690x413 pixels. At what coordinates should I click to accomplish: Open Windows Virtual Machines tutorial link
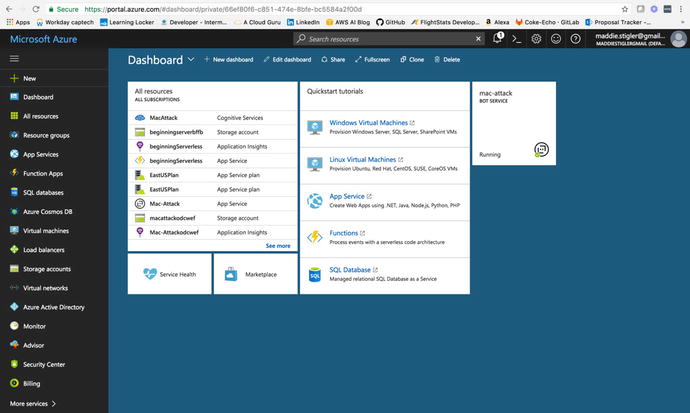click(x=368, y=123)
